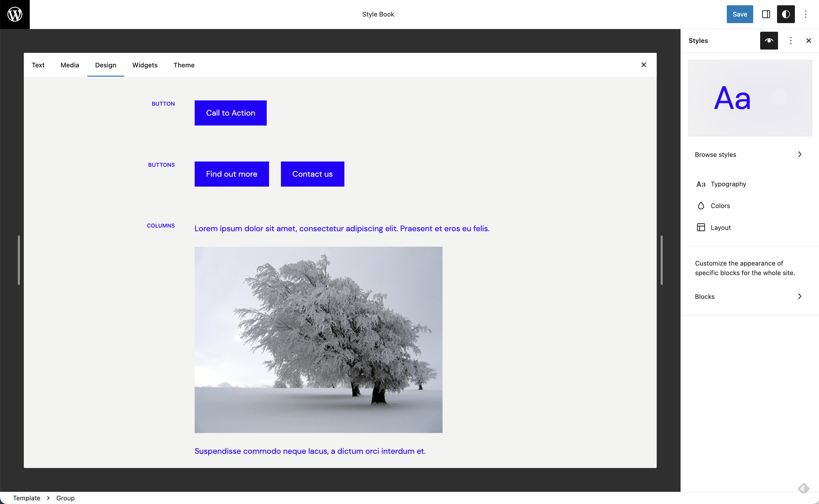
Task: Open the Blocks customization list
Action: [750, 296]
